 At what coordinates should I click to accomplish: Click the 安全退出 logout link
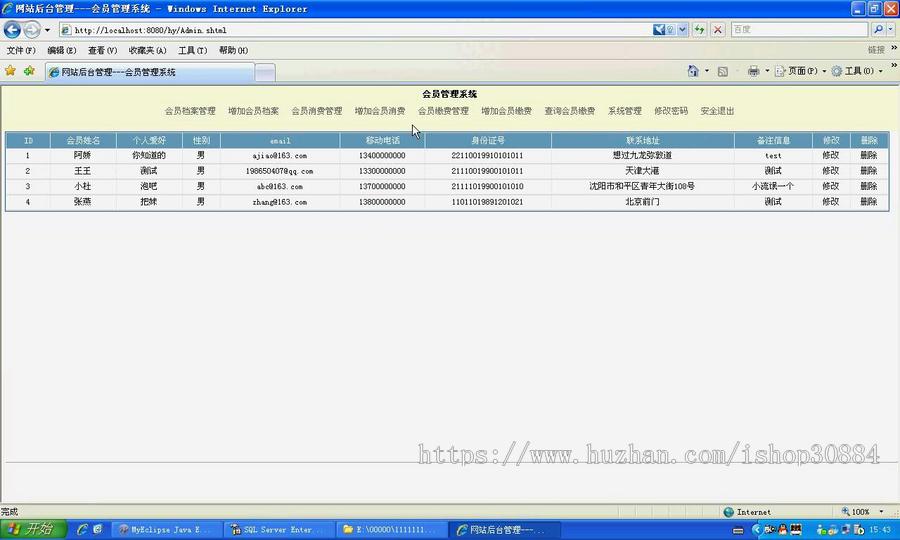click(x=717, y=111)
